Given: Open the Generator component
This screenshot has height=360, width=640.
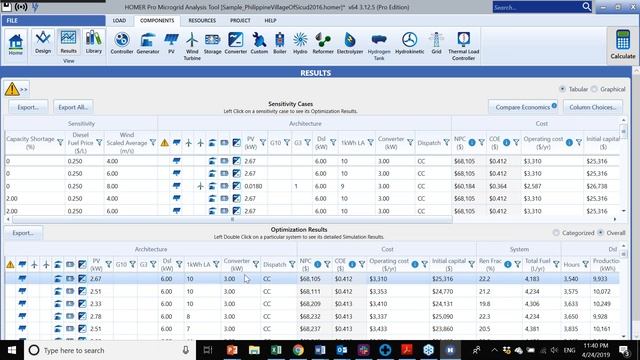Looking at the screenshot, I should tap(148, 43).
